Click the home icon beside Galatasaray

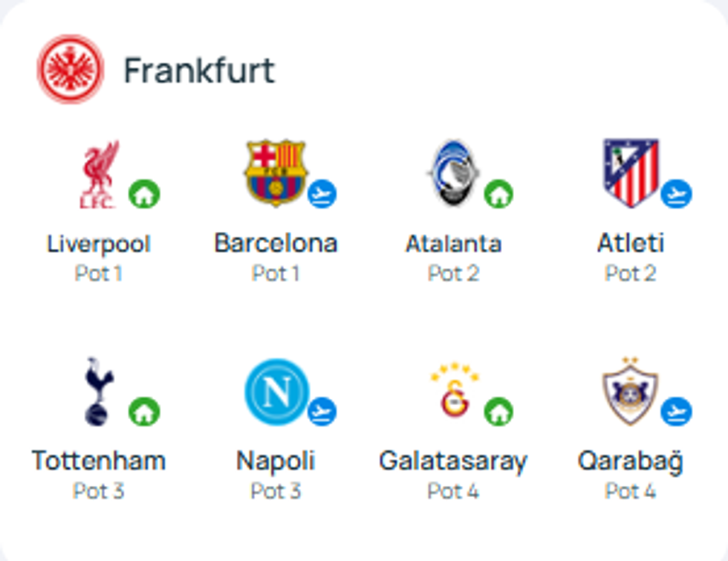tap(499, 412)
